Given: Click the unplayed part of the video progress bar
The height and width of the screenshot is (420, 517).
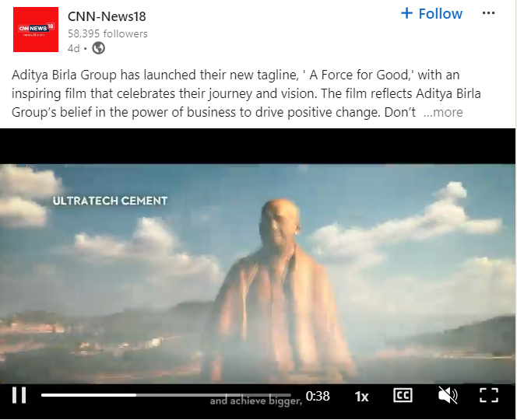Looking at the screenshot, I should tap(213, 394).
